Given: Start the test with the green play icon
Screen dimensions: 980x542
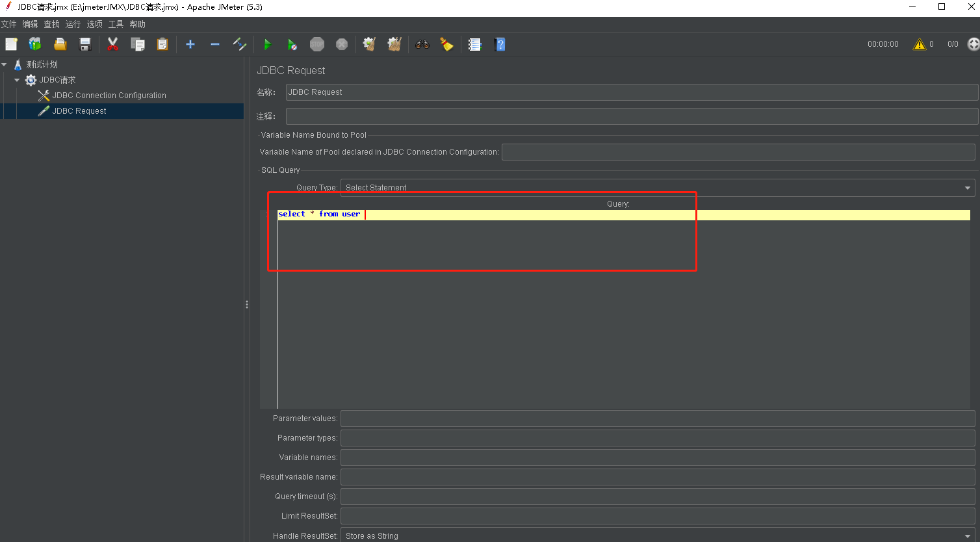Looking at the screenshot, I should pyautogui.click(x=267, y=44).
